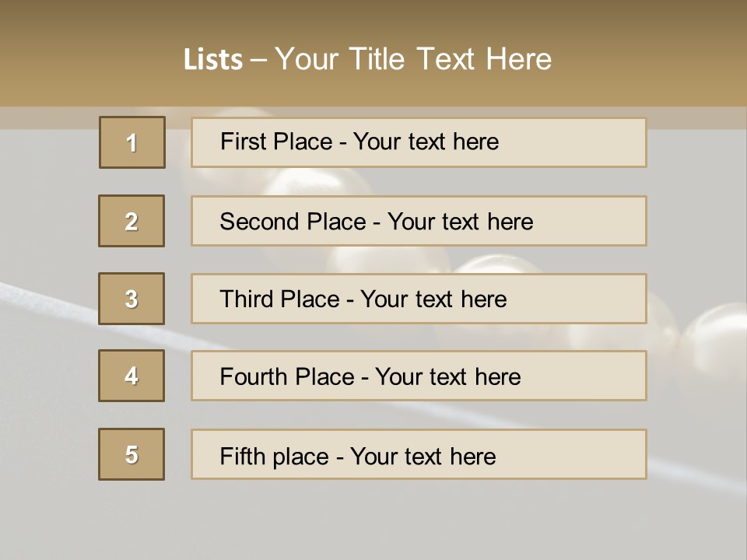Screen dimensions: 747x560
Task: Click the number 4 box
Action: (x=132, y=376)
